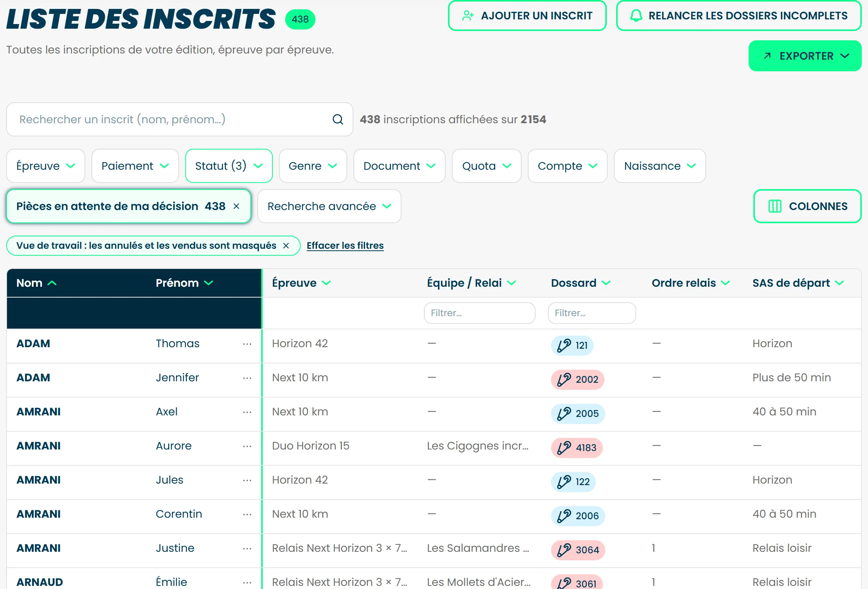Expand the Recherche avancée panel
This screenshot has height=589, width=868.
point(329,206)
